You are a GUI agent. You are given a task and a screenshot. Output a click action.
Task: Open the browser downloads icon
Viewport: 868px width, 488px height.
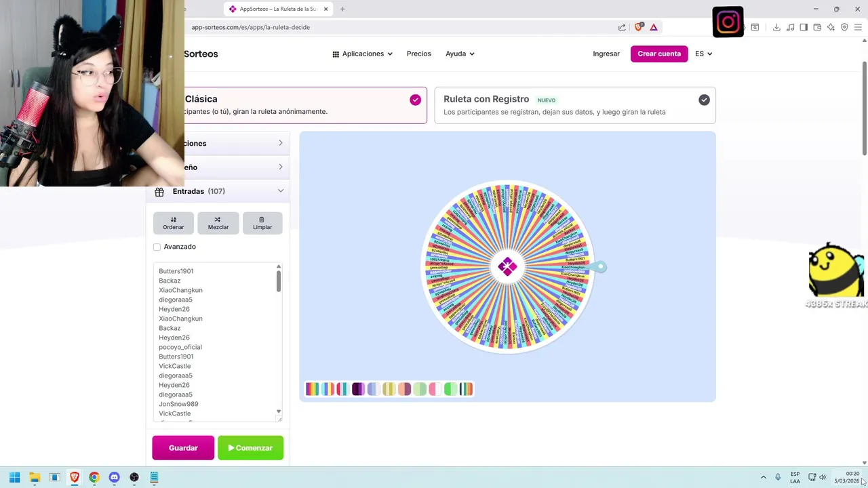pos(776,27)
